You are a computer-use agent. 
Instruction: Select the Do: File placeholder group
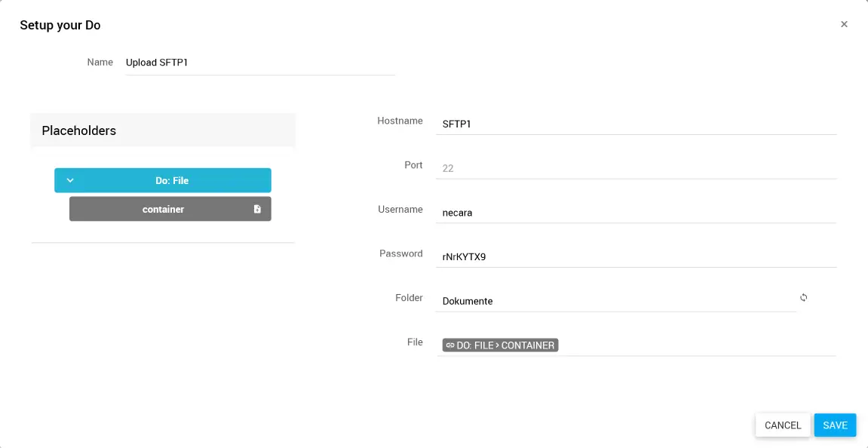pos(171,181)
